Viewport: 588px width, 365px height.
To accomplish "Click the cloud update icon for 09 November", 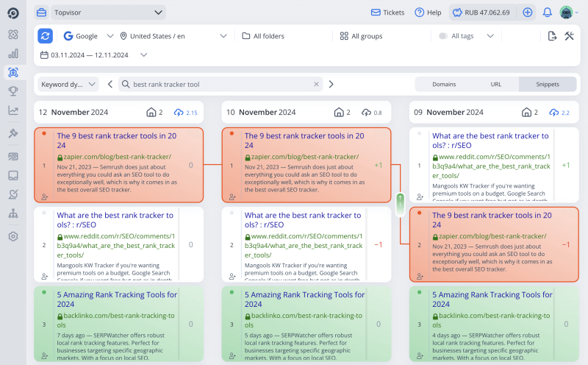I will point(554,113).
